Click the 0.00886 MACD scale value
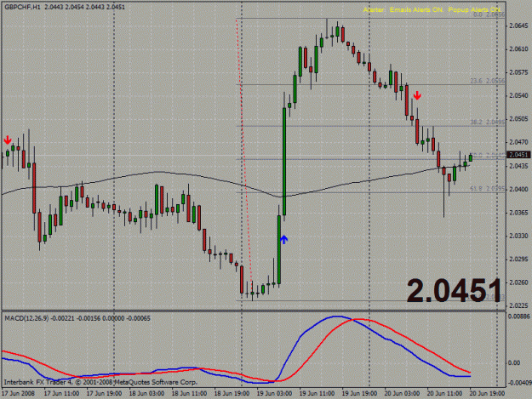532x399 pixels. (518, 316)
